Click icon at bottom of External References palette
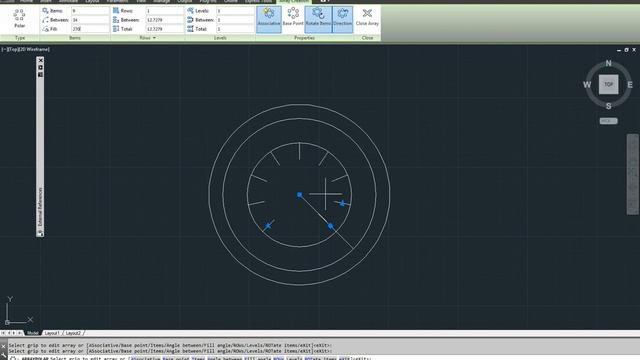 click(40, 233)
